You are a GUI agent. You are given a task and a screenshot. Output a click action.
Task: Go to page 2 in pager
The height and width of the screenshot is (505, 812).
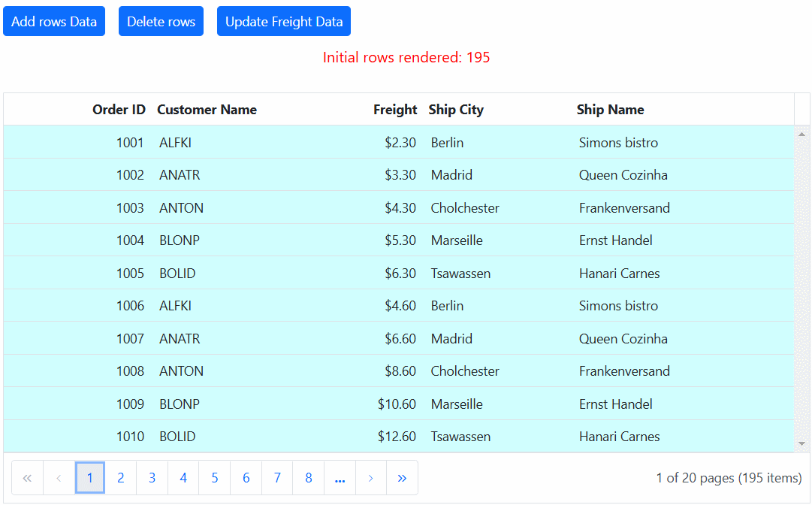tap(121, 478)
